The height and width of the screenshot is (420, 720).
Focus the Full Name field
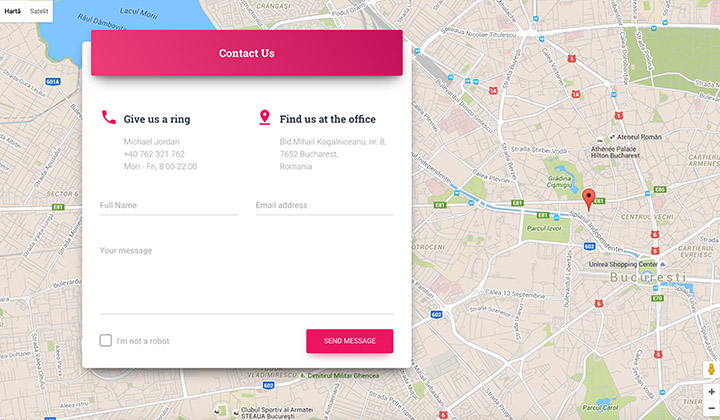168,205
